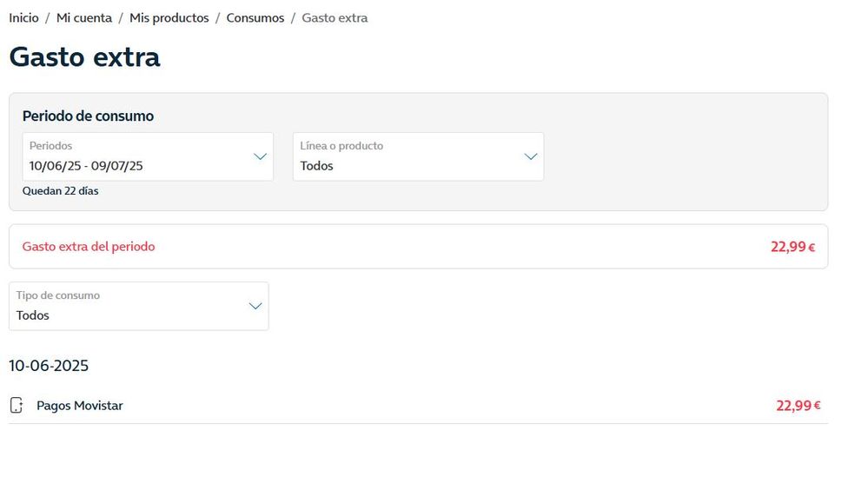Click the current Gasto extra breadcrumb
Image resolution: width=868 pixels, height=477 pixels.
click(335, 18)
